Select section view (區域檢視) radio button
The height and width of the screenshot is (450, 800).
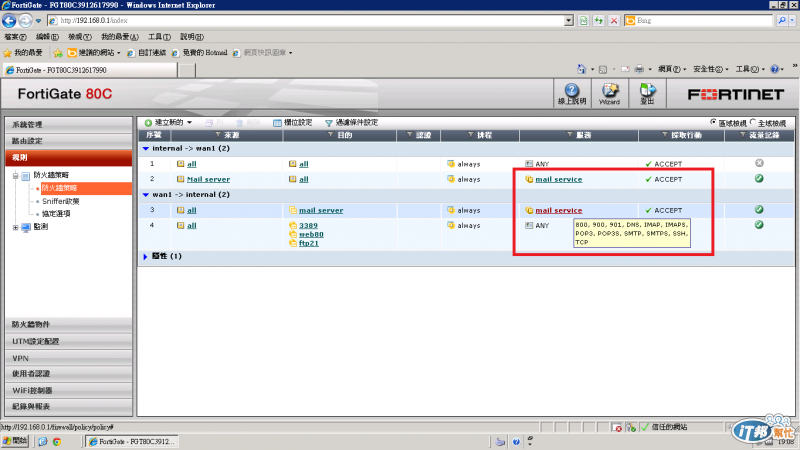click(713, 122)
